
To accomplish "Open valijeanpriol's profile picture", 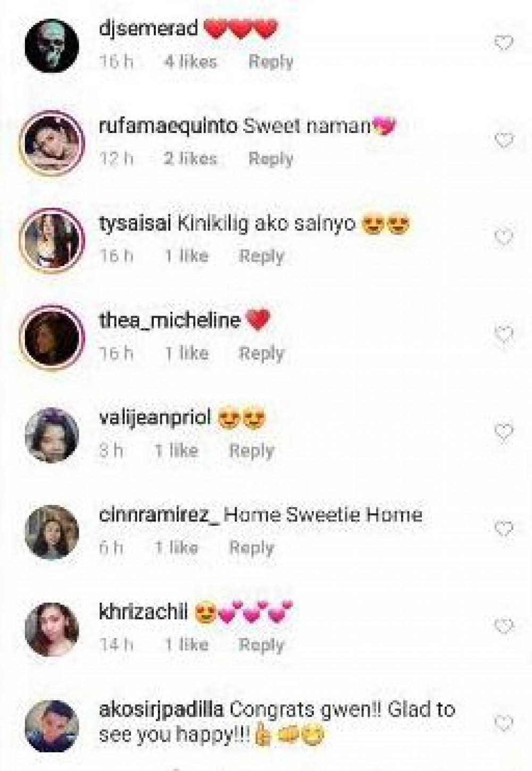I will [52, 434].
